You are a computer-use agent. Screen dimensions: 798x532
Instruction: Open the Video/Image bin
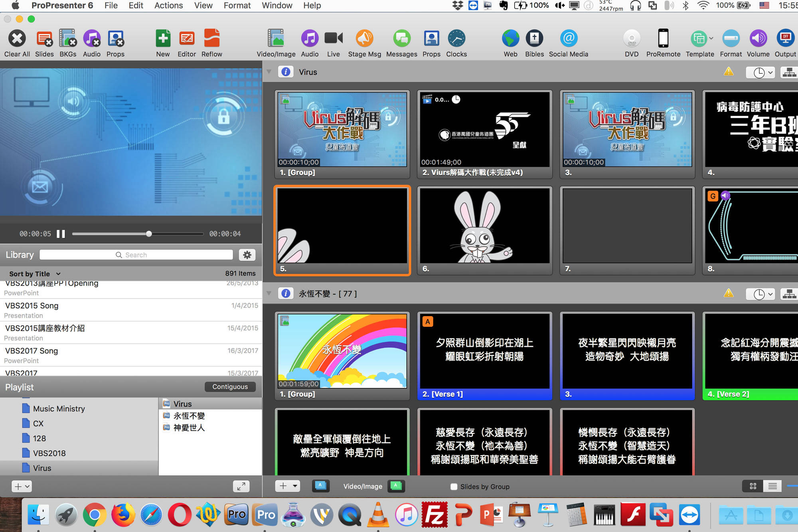(276, 39)
